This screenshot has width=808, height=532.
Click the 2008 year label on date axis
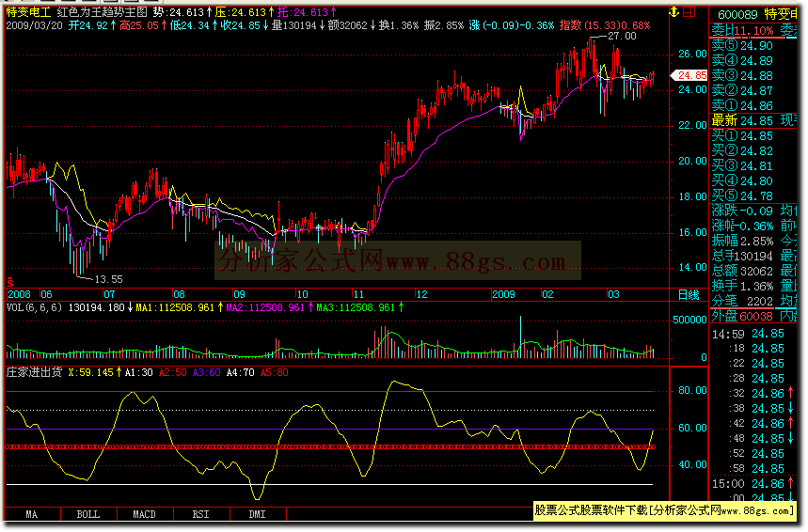(19, 294)
